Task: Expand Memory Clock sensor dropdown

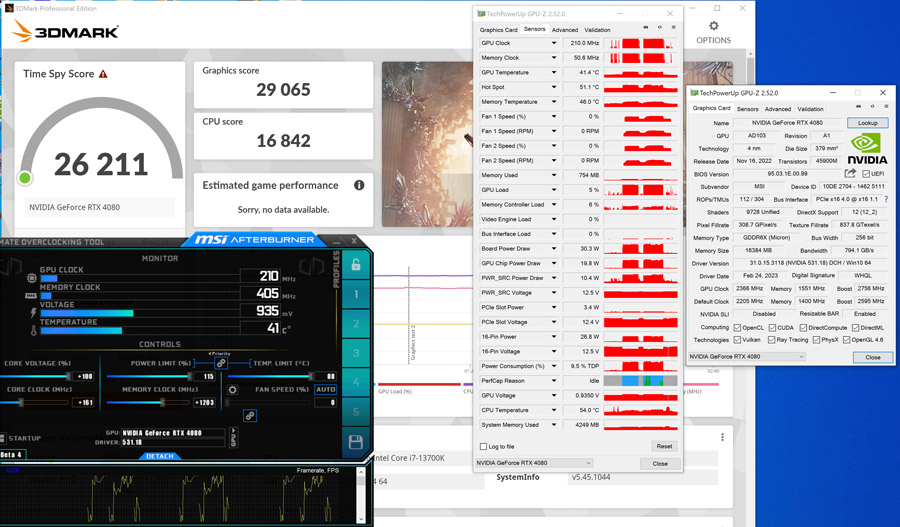Action: (554, 57)
